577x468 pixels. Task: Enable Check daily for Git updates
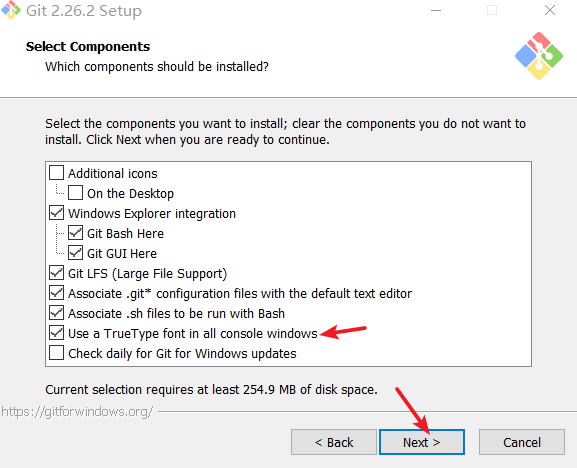pyautogui.click(x=56, y=352)
